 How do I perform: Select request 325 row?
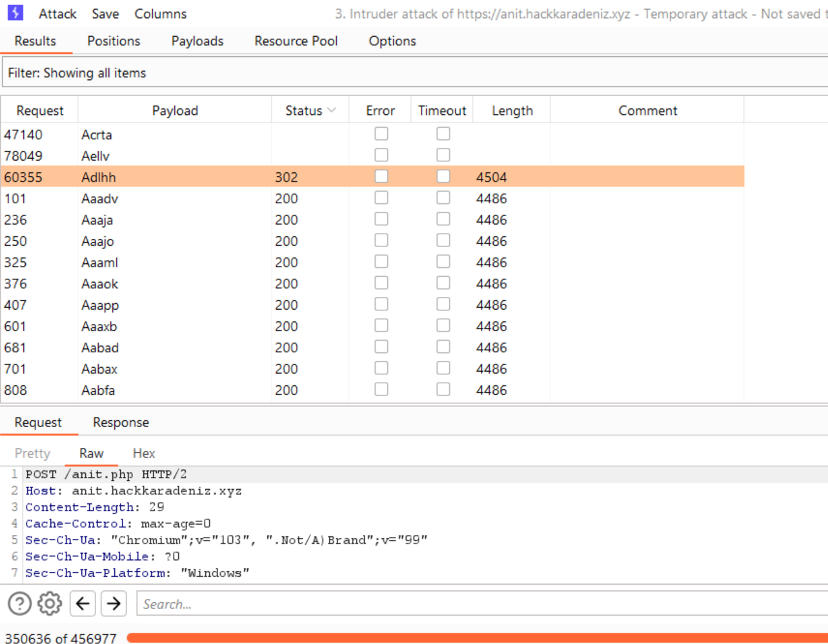[x=372, y=262]
